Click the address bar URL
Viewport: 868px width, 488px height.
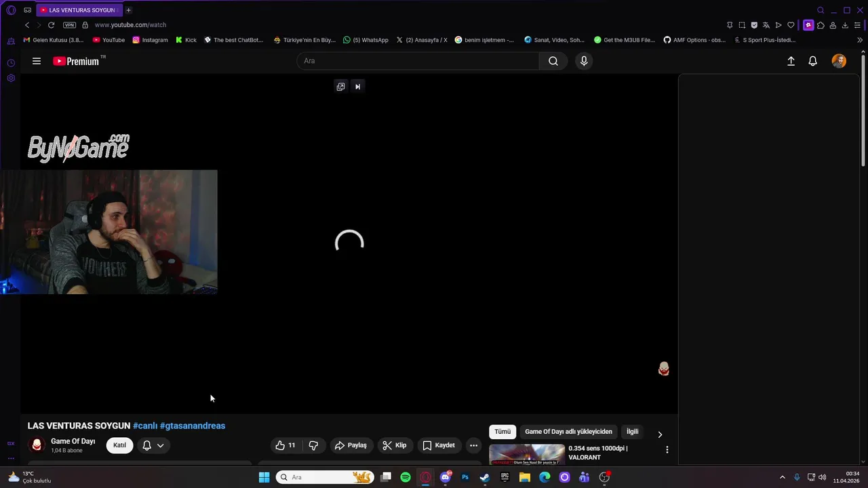130,25
